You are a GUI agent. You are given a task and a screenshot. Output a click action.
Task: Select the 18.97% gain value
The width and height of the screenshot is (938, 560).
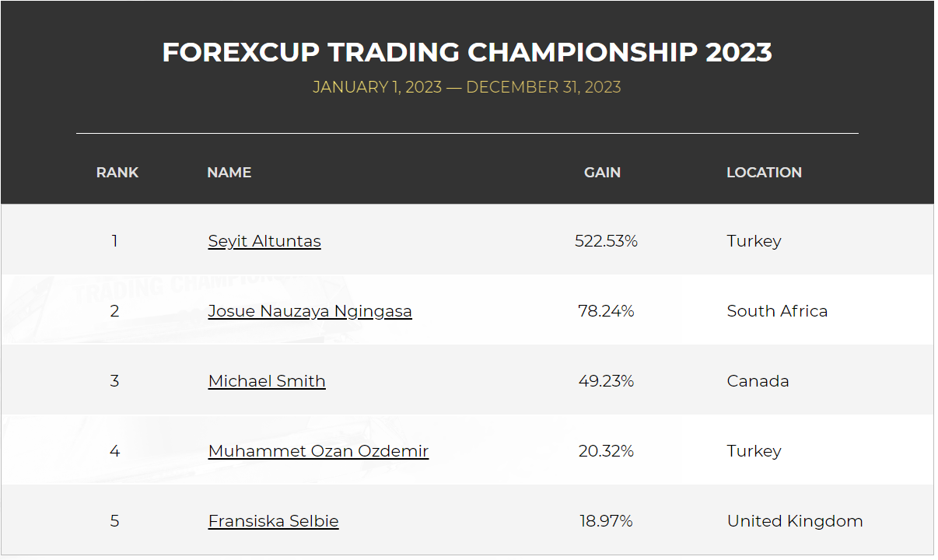click(606, 521)
